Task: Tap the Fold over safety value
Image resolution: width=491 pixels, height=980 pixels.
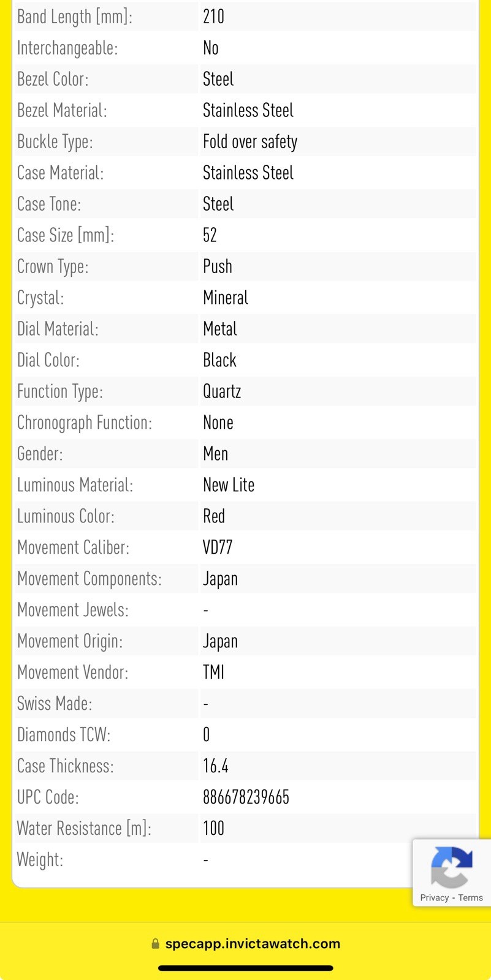Action: click(250, 141)
